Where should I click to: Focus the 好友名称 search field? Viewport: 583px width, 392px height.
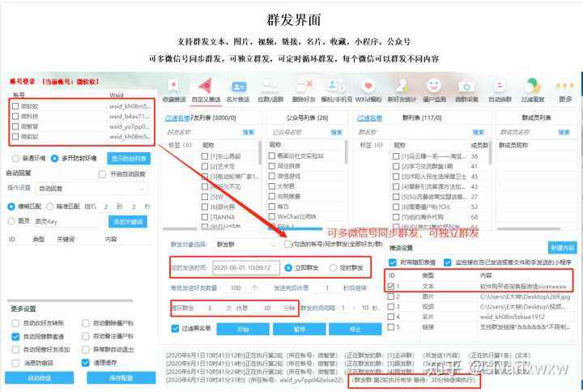point(202,132)
